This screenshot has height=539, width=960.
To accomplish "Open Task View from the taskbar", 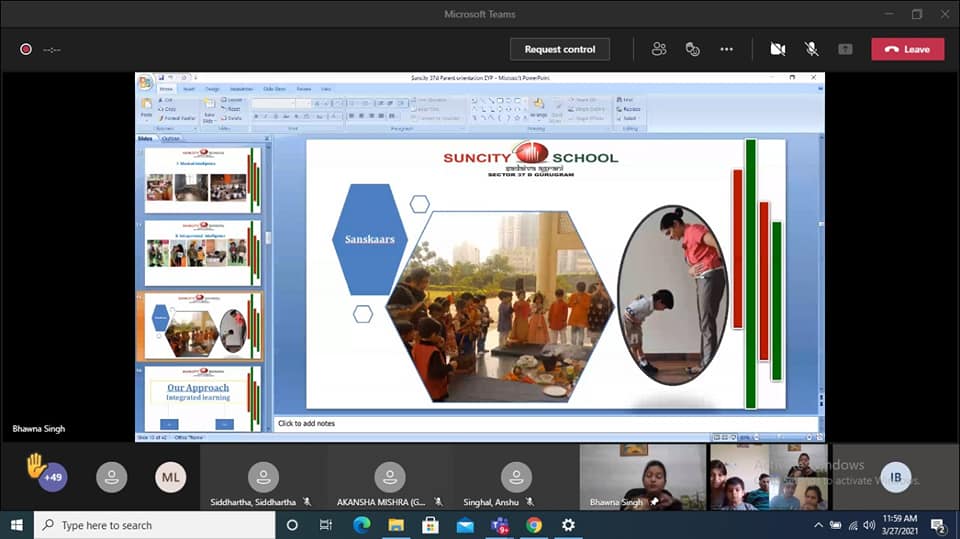I will pos(326,525).
